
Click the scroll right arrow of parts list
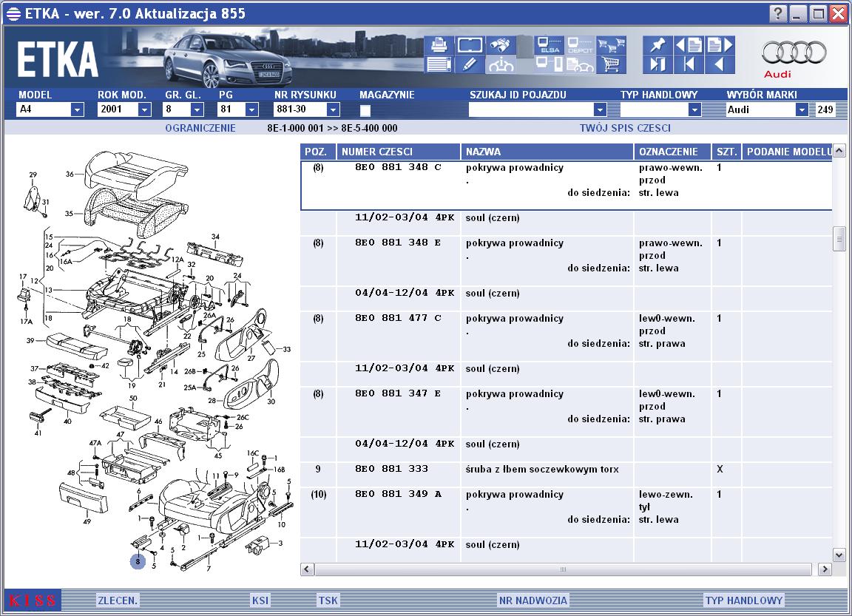[x=825, y=569]
